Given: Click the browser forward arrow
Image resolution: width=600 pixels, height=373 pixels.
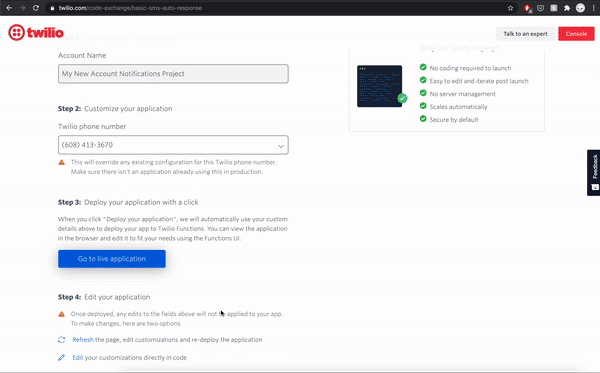Looking at the screenshot, I should [x=22, y=8].
